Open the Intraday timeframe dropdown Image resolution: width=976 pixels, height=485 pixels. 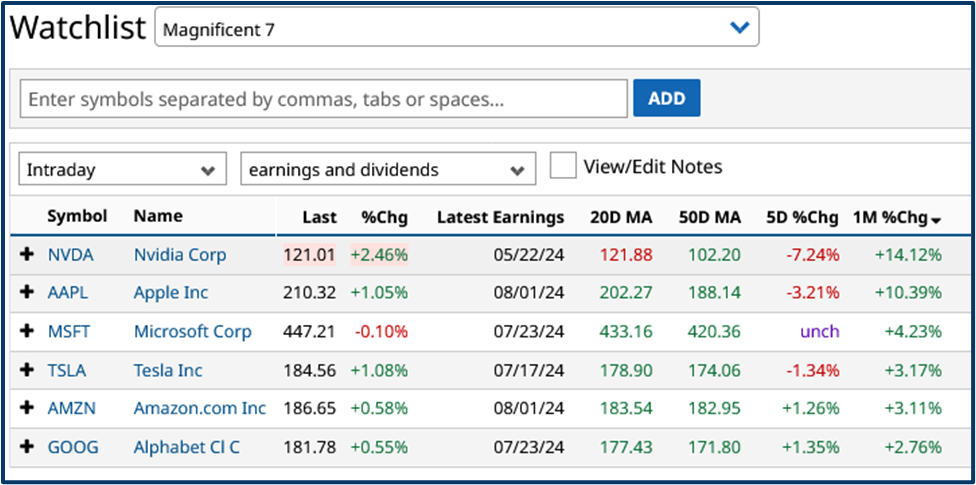[123, 169]
